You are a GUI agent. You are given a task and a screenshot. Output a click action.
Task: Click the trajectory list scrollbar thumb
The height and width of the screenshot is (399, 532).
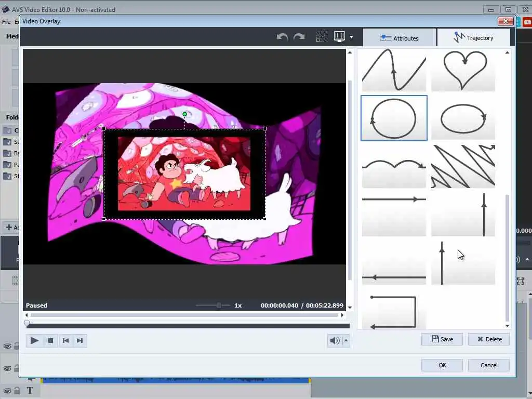click(507, 258)
